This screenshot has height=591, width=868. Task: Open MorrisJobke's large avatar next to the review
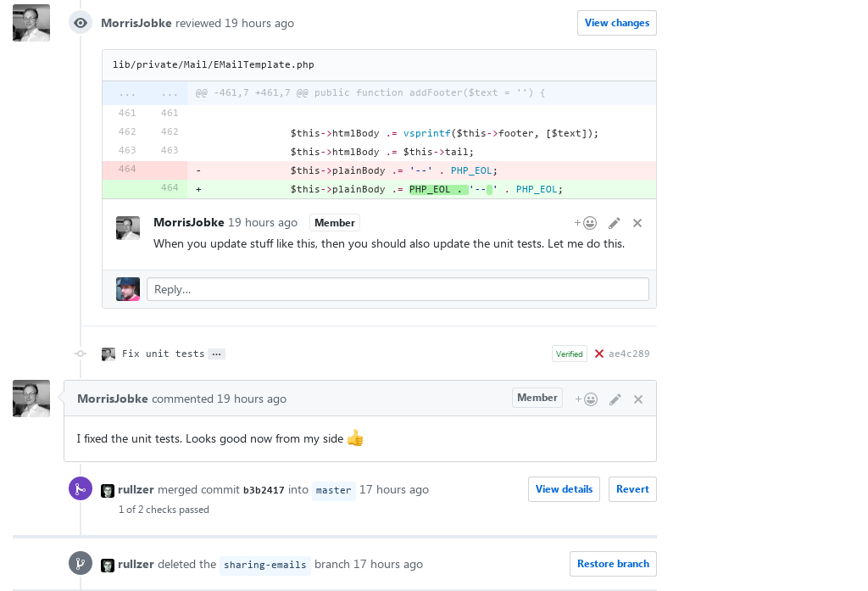pos(31,23)
